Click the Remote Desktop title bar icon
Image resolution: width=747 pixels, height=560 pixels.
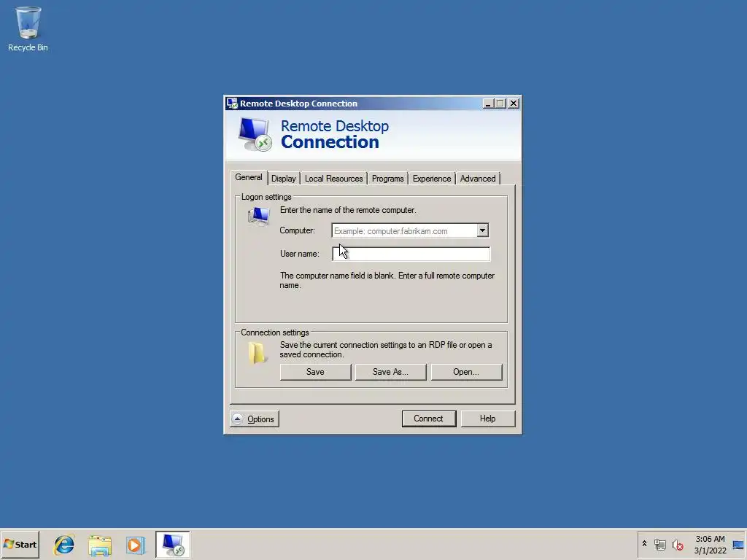(232, 104)
